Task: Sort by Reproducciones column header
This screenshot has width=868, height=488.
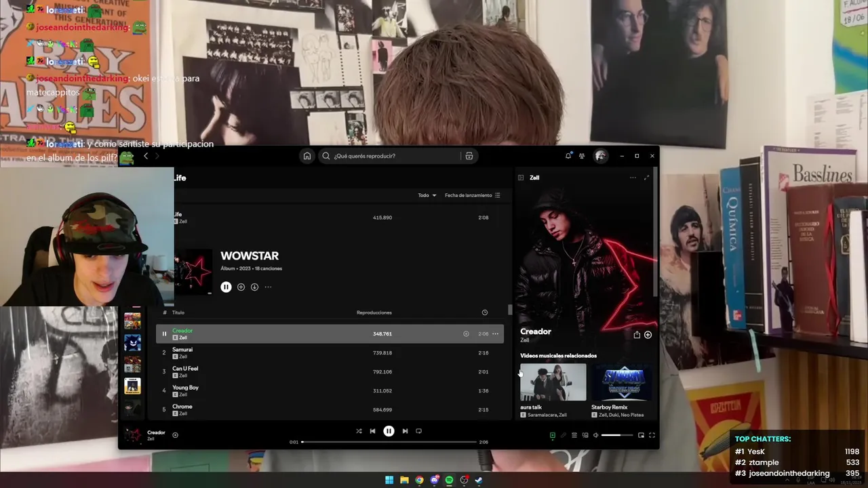Action: pyautogui.click(x=374, y=312)
